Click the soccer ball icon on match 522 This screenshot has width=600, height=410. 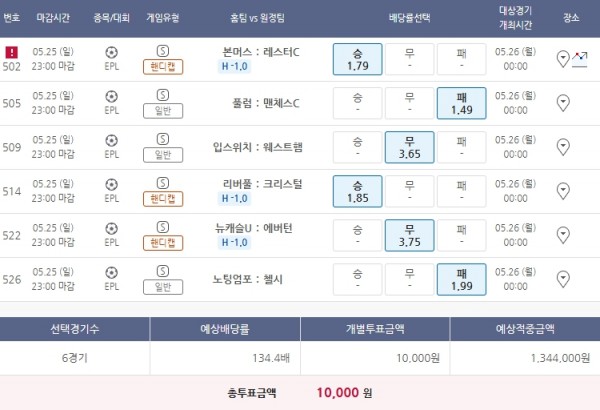[x=110, y=228]
